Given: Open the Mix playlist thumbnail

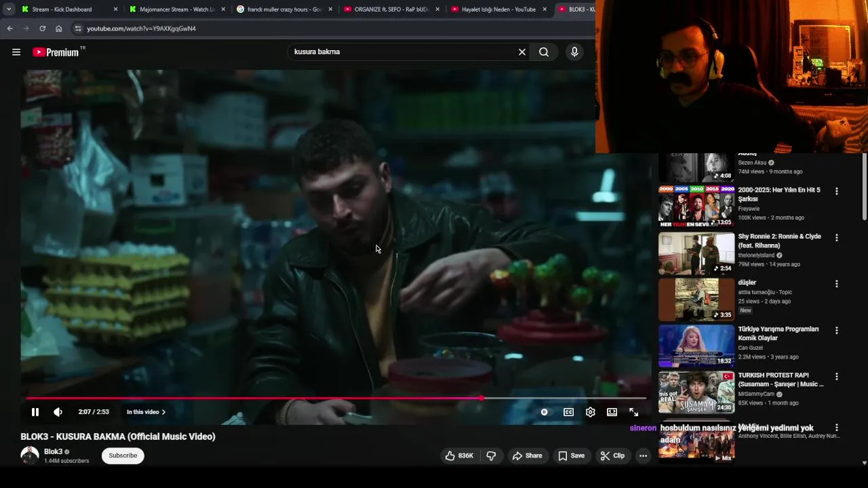Looking at the screenshot, I should click(696, 443).
